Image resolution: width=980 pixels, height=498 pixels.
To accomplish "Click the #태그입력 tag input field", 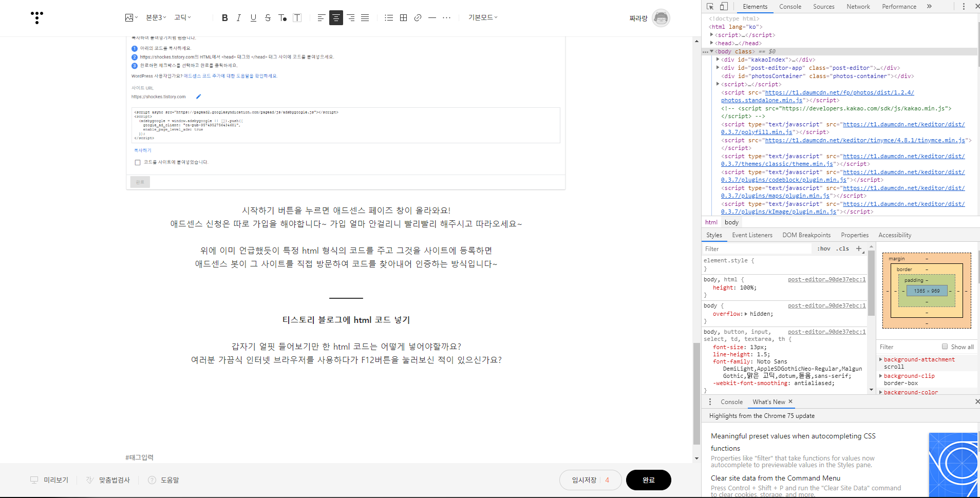I will coord(140,457).
